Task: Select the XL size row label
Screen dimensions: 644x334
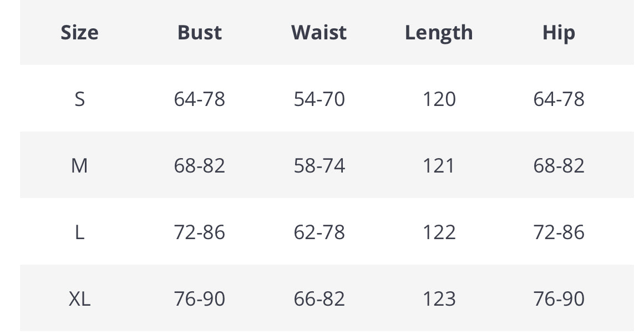Action: tap(79, 299)
